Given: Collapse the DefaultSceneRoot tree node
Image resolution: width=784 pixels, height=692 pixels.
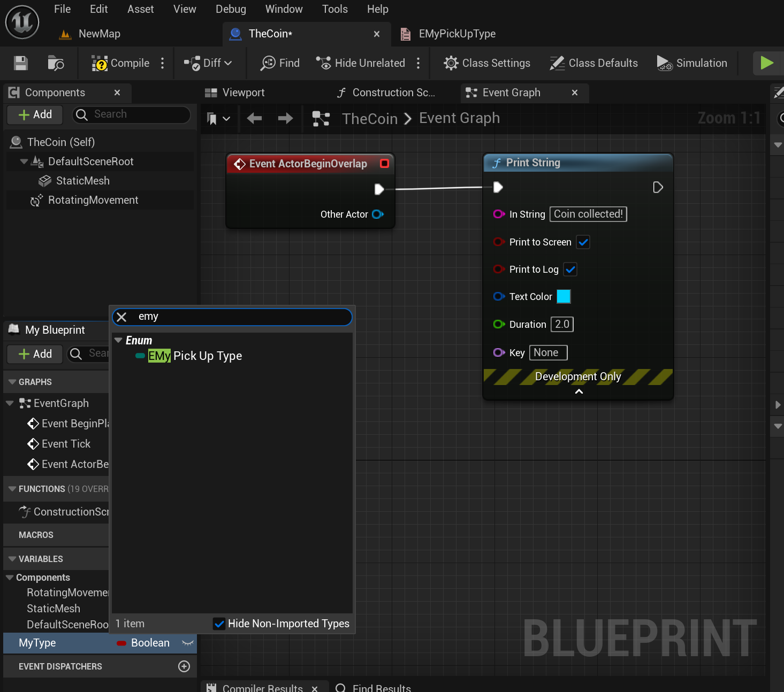Looking at the screenshot, I should [24, 162].
